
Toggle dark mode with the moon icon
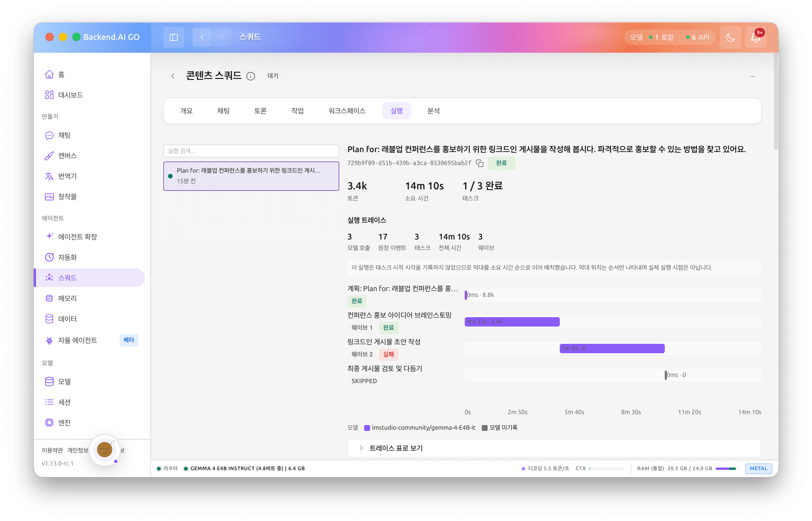point(730,37)
